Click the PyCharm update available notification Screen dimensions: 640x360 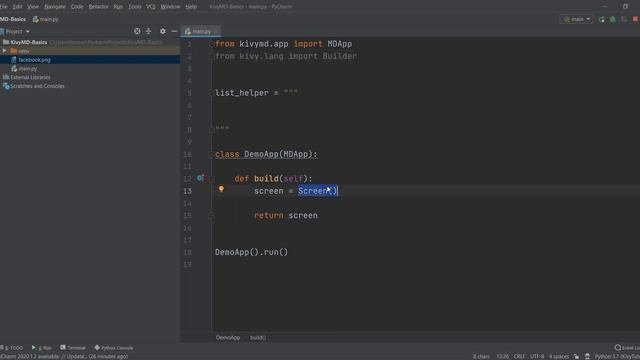click(x=64, y=356)
